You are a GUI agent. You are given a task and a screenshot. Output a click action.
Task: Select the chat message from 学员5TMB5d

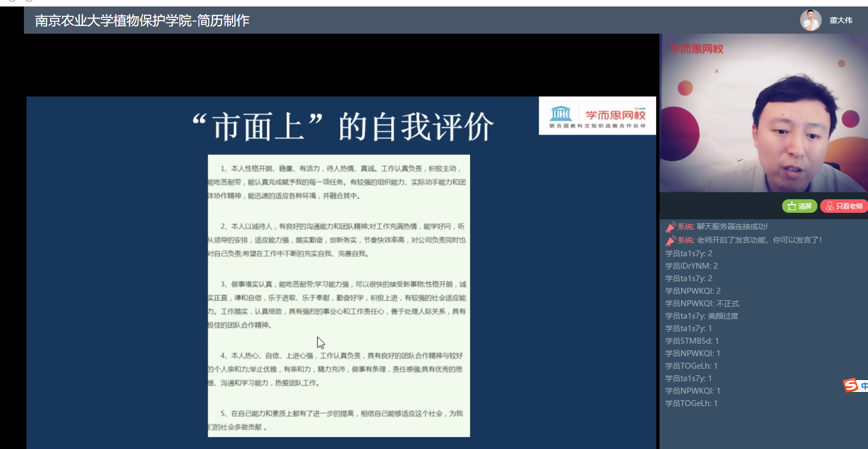coord(692,341)
